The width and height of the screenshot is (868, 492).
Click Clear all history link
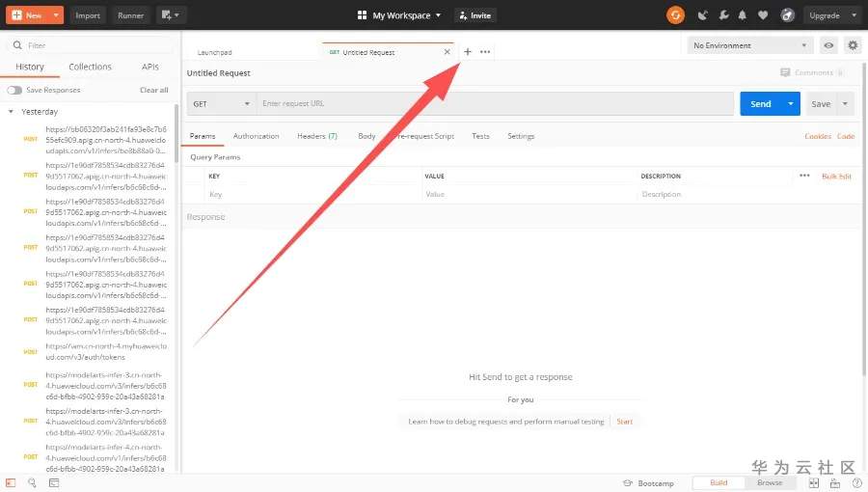click(154, 90)
